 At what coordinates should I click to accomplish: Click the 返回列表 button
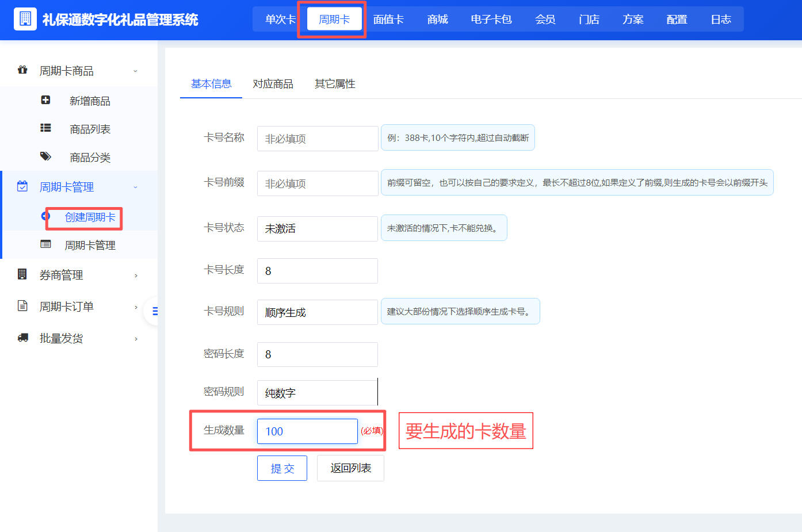pyautogui.click(x=350, y=468)
